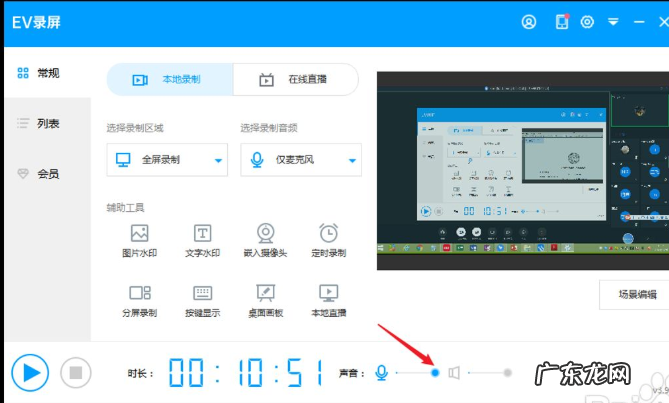This screenshot has height=403, width=669.
Task: Open the 嵌入摄像头 tool
Action: tap(265, 241)
